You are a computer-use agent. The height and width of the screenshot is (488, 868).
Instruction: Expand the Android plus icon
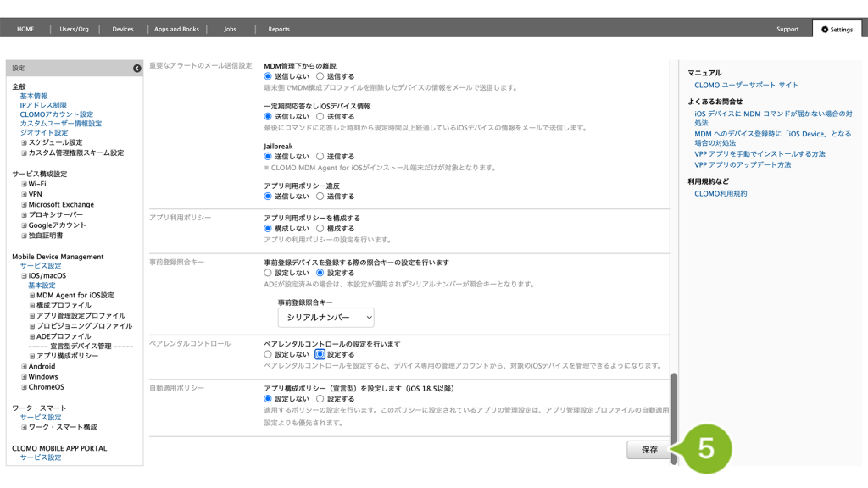(24, 366)
